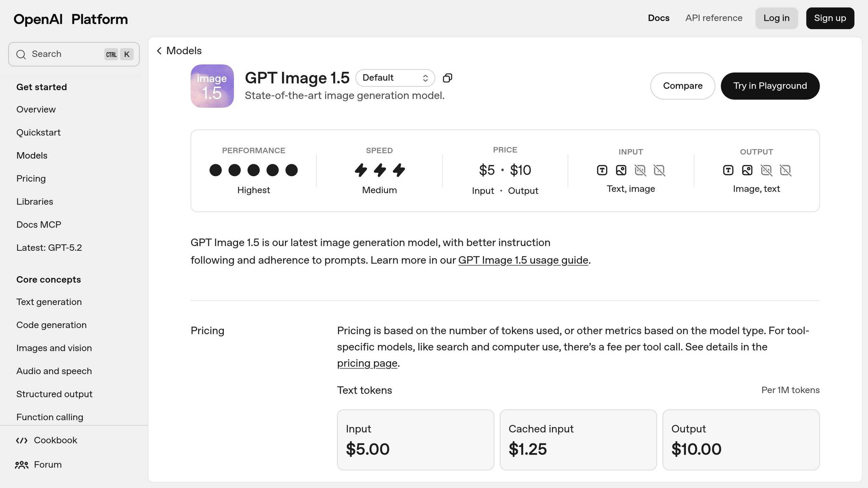The width and height of the screenshot is (868, 488).
Task: Open Docs MCP in sidebar
Action: 39,225
